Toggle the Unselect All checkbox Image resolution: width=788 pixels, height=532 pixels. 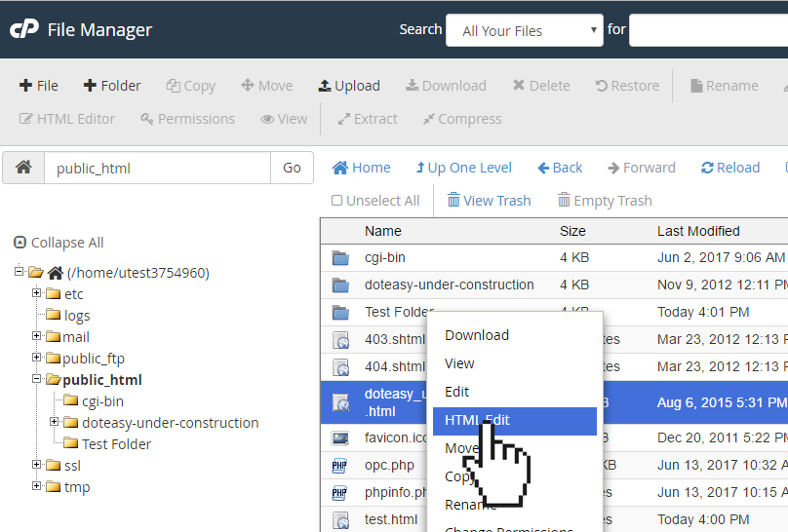[x=336, y=201]
